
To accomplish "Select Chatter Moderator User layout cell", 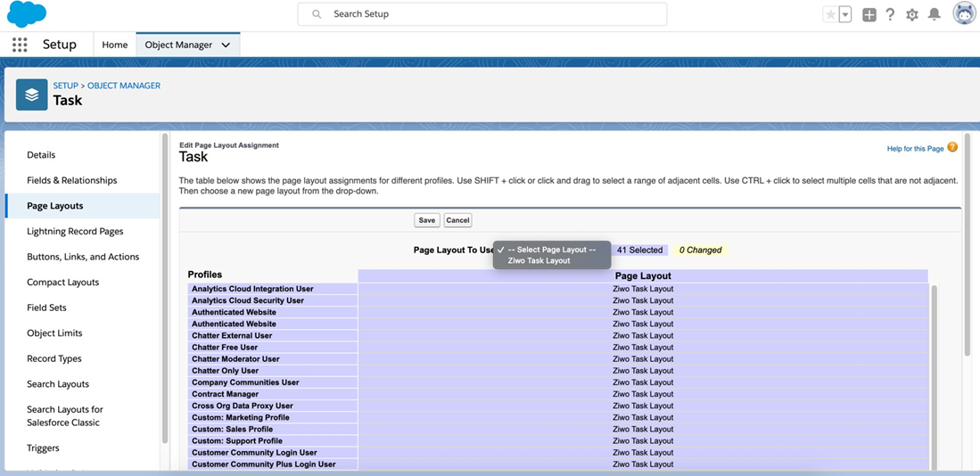I will coord(643,359).
